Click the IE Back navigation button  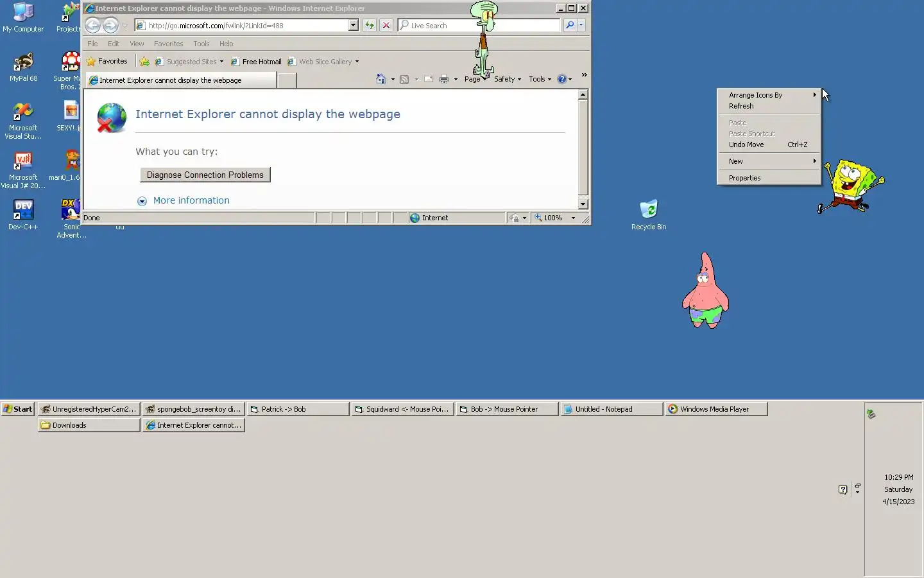pos(92,25)
